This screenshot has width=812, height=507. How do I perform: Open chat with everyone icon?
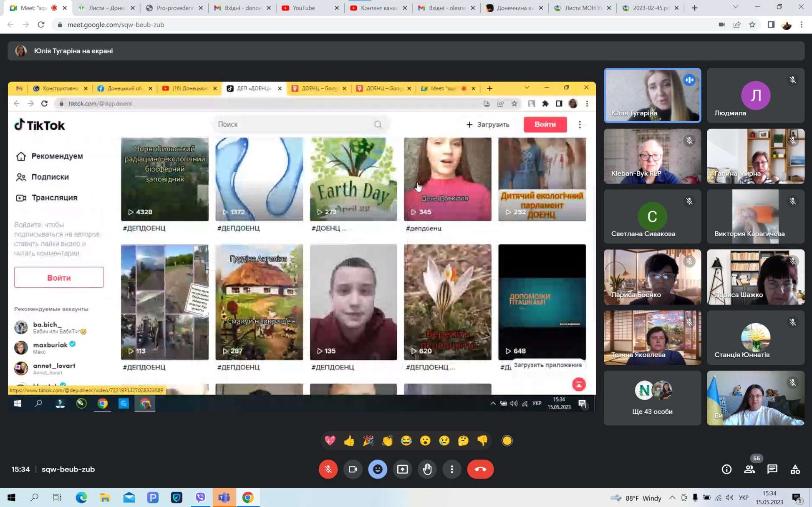point(772,469)
